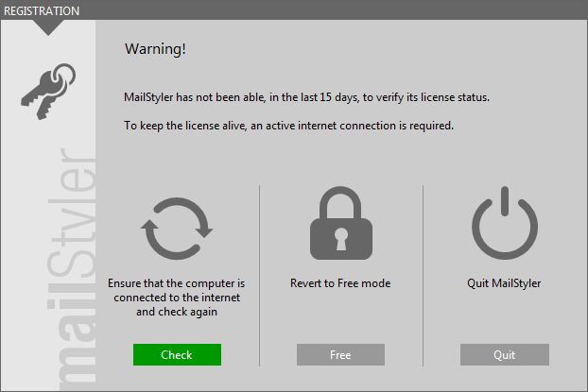The height and width of the screenshot is (392, 588).
Task: Click divider between Free and Quit sections
Action: click(x=423, y=276)
